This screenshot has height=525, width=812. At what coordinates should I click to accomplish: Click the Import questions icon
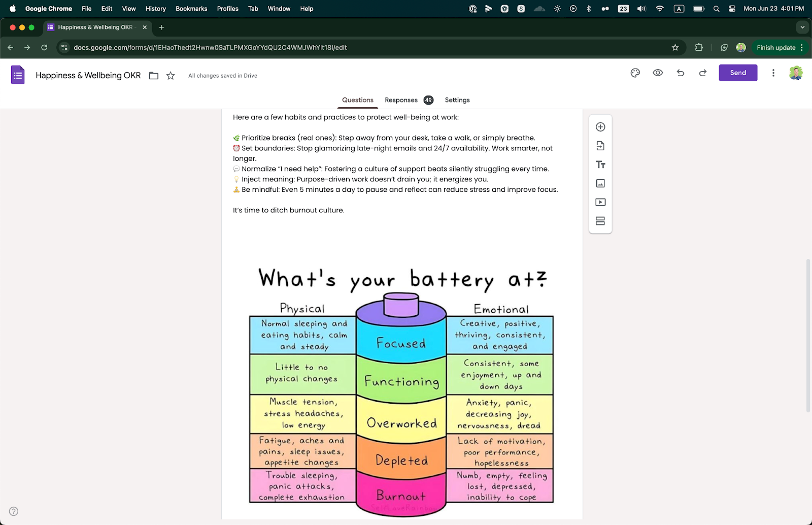[600, 146]
